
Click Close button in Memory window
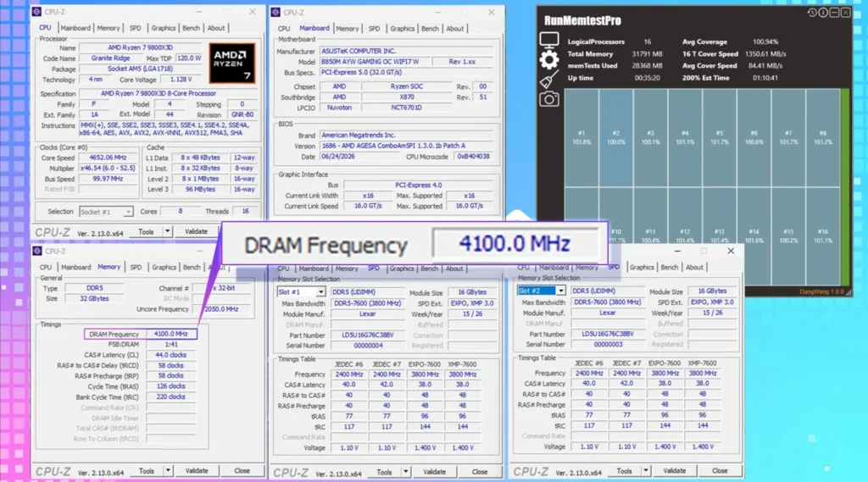pos(242,471)
